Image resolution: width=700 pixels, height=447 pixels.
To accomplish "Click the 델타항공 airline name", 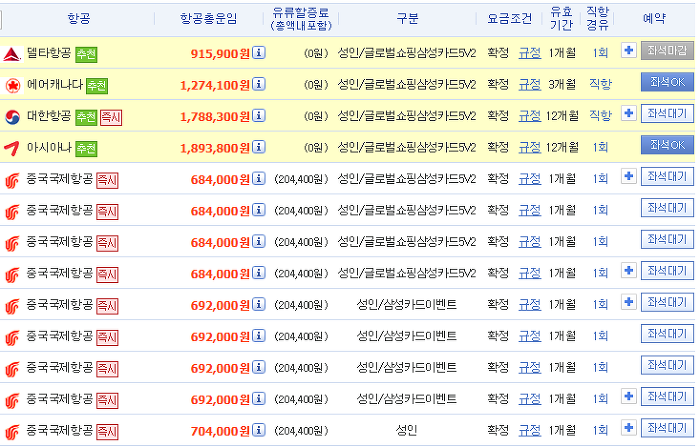I will 49,53.
